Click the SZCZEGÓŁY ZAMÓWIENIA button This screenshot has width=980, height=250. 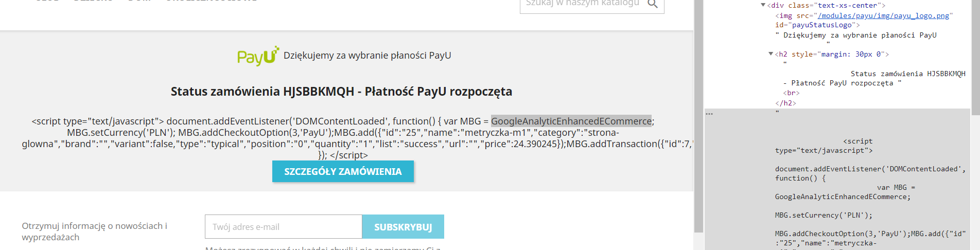343,171
